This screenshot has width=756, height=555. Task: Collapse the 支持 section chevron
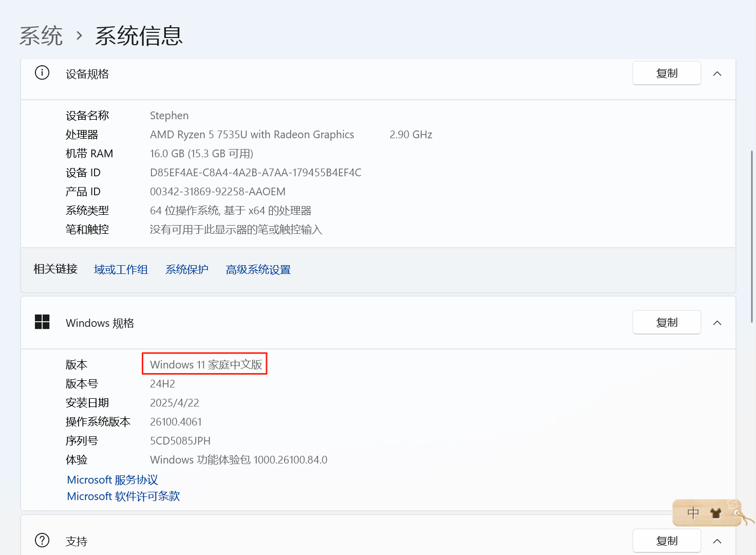(x=717, y=541)
